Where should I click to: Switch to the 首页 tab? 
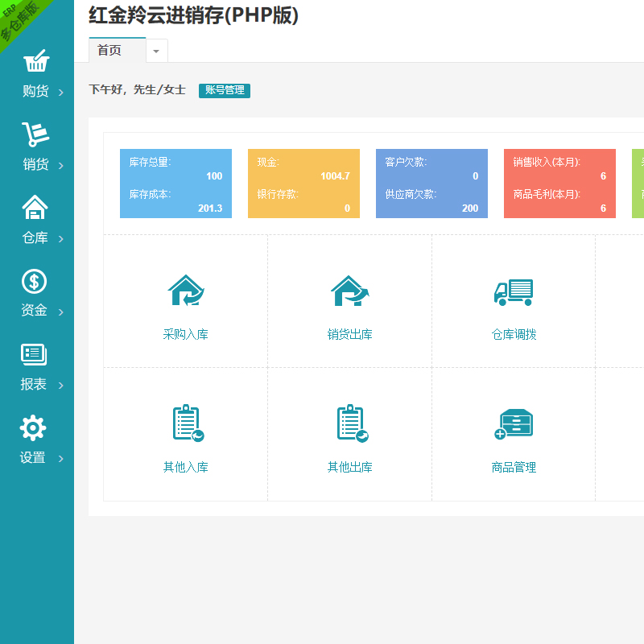(110, 50)
